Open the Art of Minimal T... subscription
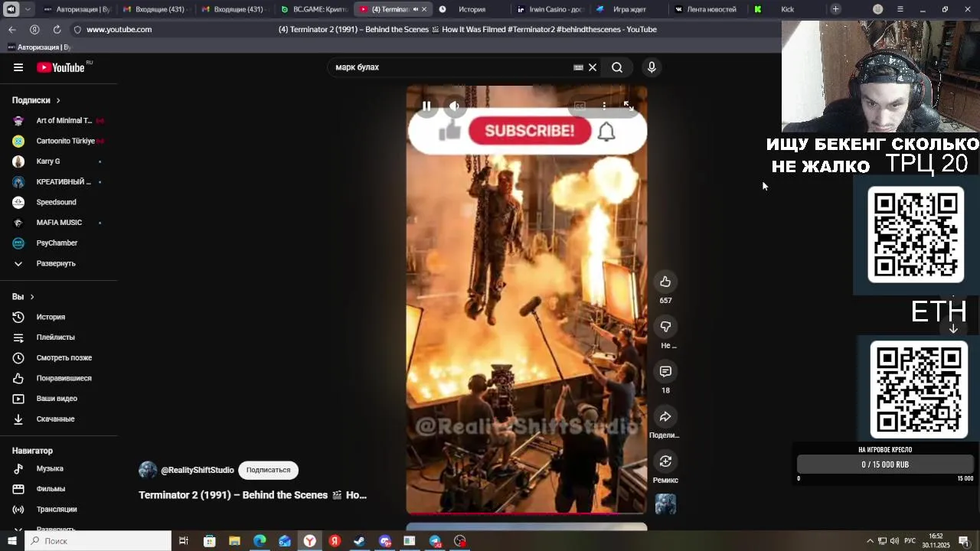This screenshot has width=980, height=551. pos(59,120)
